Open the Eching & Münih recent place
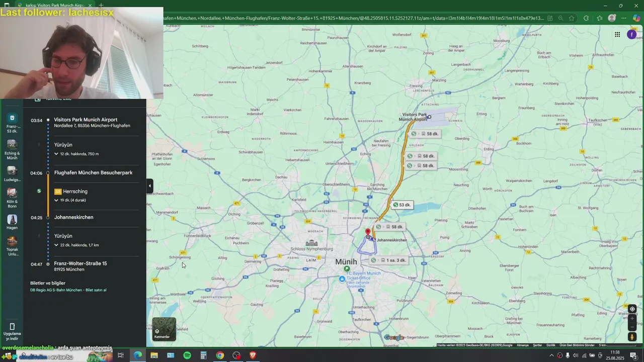 click(12, 150)
